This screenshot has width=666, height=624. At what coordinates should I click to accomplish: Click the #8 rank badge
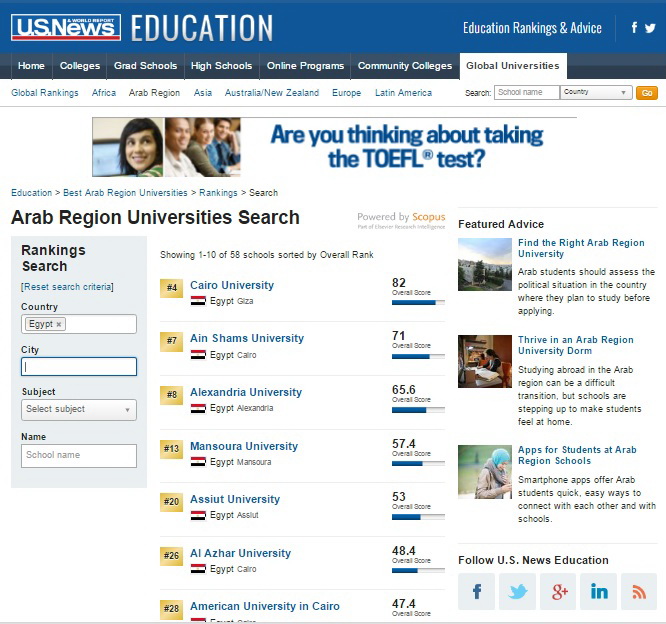pyautogui.click(x=172, y=395)
